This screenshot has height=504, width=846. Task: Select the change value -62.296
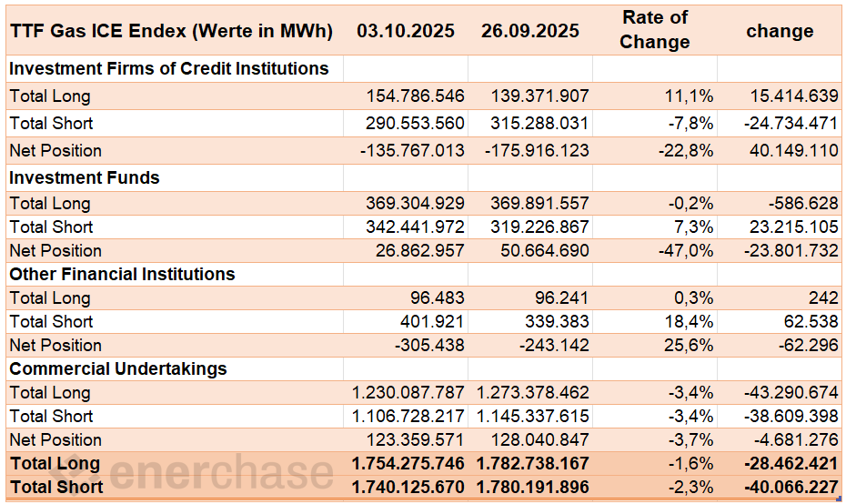(808, 346)
